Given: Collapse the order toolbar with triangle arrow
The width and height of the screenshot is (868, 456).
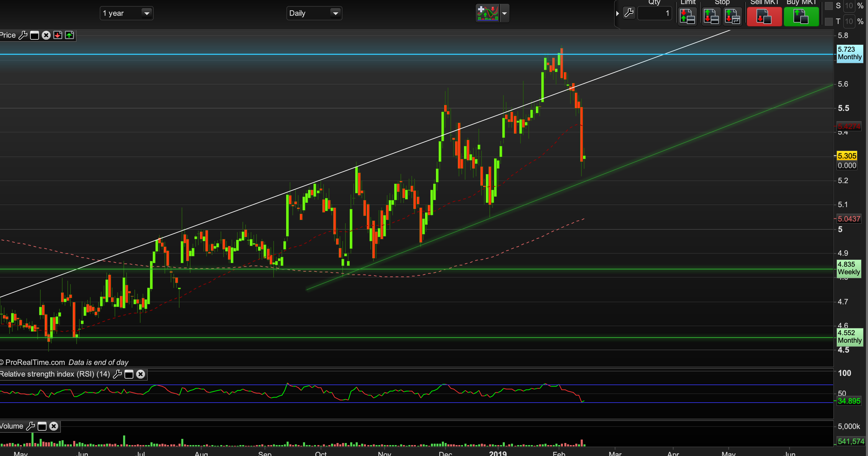Looking at the screenshot, I should pos(617,13).
